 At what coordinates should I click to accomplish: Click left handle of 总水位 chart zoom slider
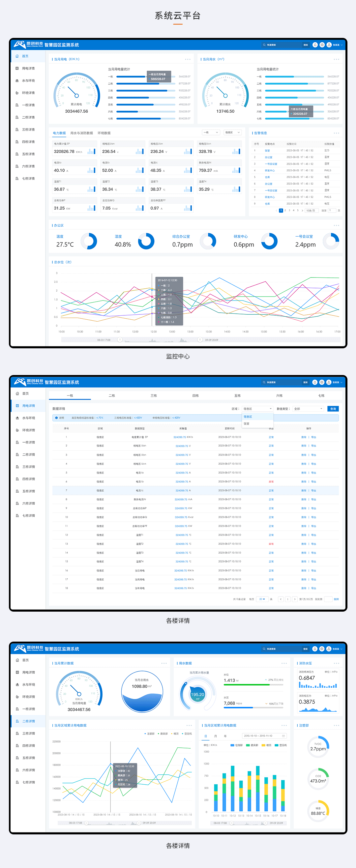point(120,340)
